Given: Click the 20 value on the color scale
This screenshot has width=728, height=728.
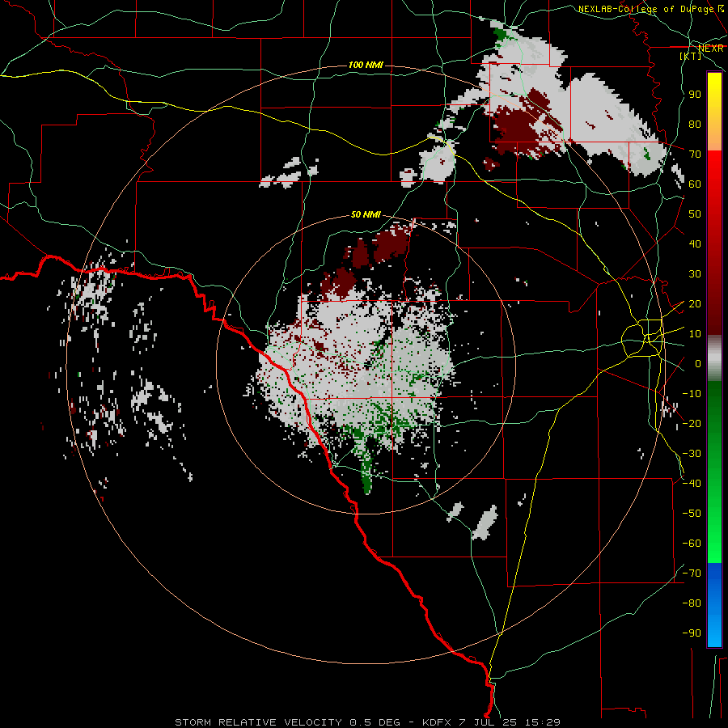Looking at the screenshot, I should (x=695, y=303).
